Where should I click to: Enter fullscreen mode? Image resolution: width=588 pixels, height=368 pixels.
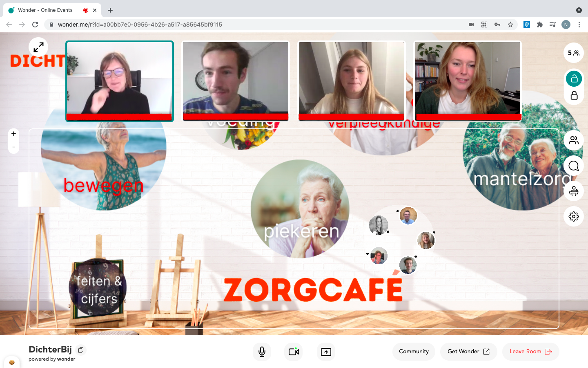38,47
